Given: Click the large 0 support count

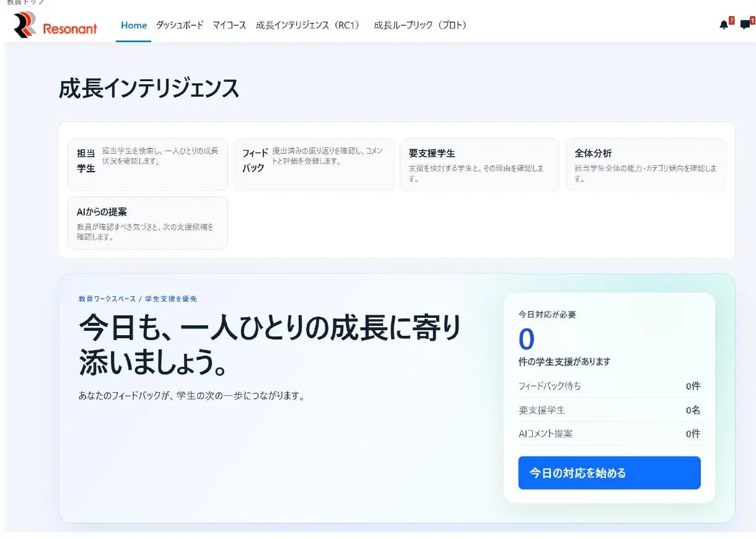Looking at the screenshot, I should [x=527, y=339].
